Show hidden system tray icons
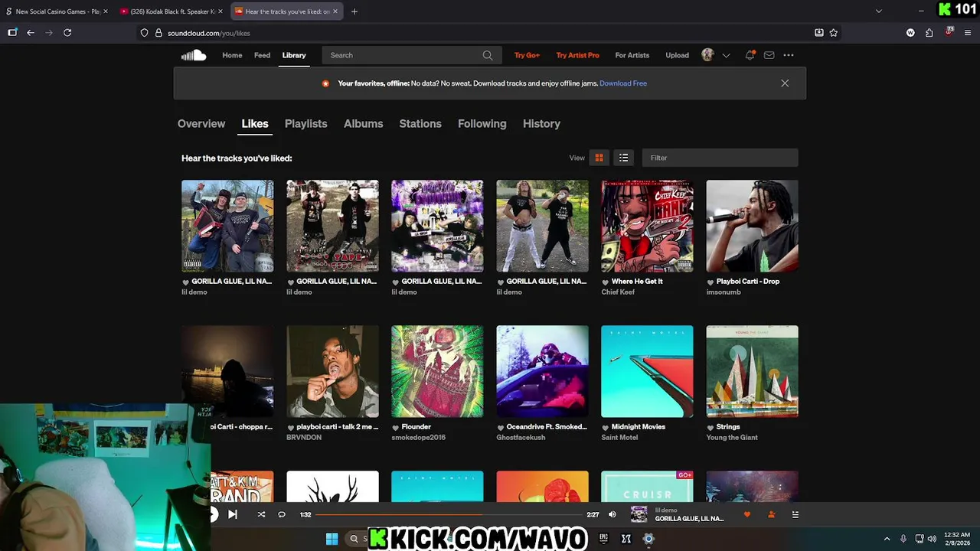980x551 pixels. 887,539
